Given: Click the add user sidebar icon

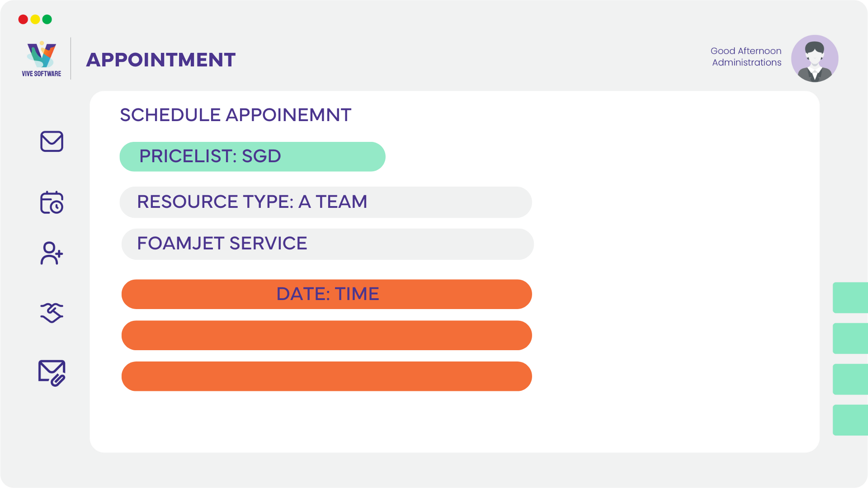Looking at the screenshot, I should point(52,253).
